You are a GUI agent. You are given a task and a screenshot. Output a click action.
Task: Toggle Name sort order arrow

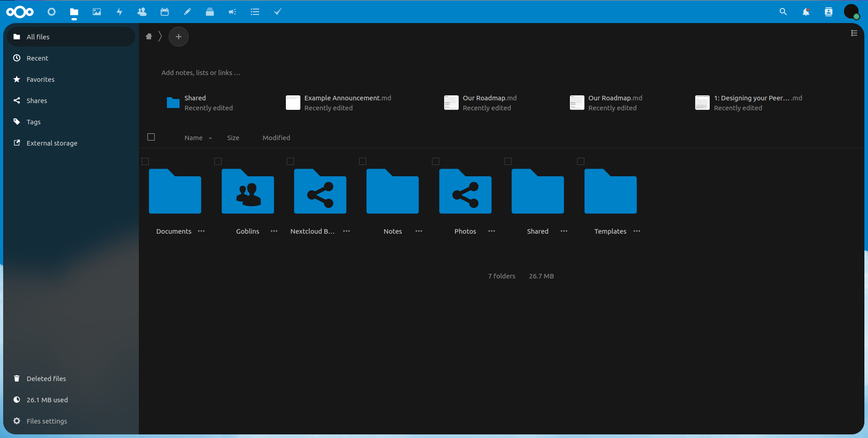tap(211, 138)
